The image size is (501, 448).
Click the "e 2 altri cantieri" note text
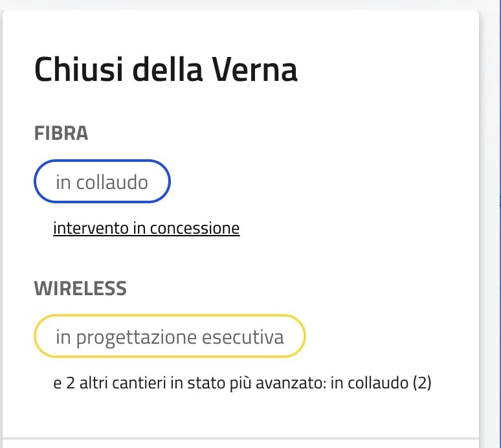[x=110, y=383]
